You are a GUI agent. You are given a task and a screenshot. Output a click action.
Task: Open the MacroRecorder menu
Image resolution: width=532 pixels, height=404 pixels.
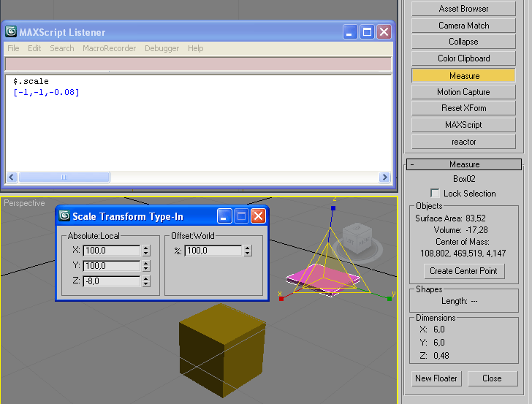pyautogui.click(x=110, y=48)
